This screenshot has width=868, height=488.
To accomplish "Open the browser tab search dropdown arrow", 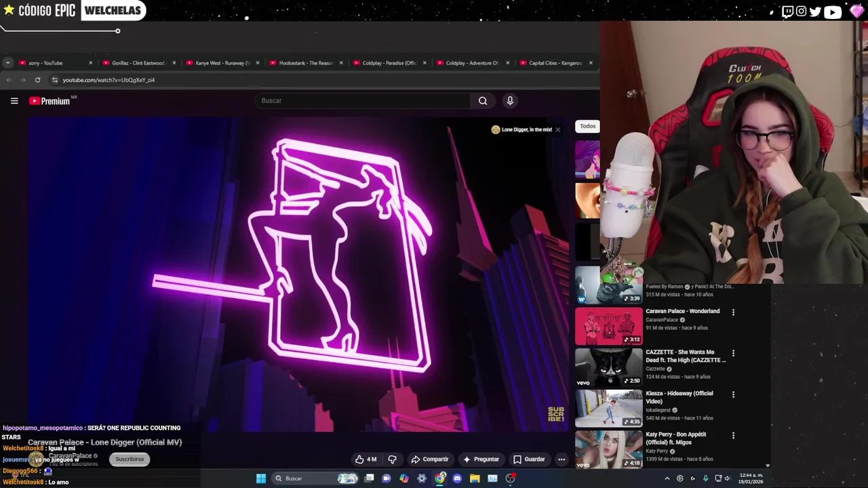I will 7,63.
